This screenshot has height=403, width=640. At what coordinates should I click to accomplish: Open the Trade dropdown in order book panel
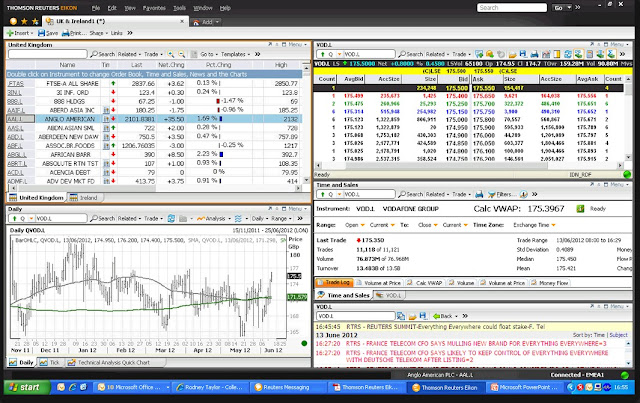461,54
